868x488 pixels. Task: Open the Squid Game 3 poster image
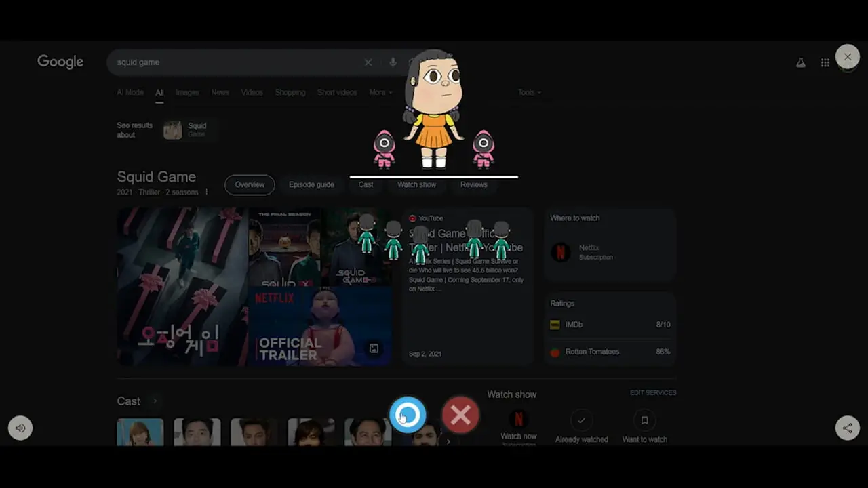pos(358,247)
